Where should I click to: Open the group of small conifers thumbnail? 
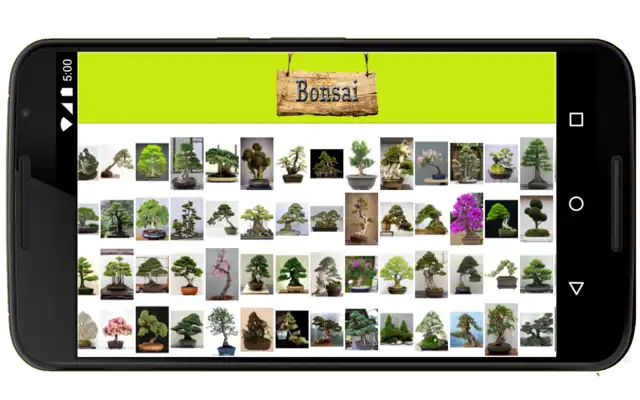(396, 329)
